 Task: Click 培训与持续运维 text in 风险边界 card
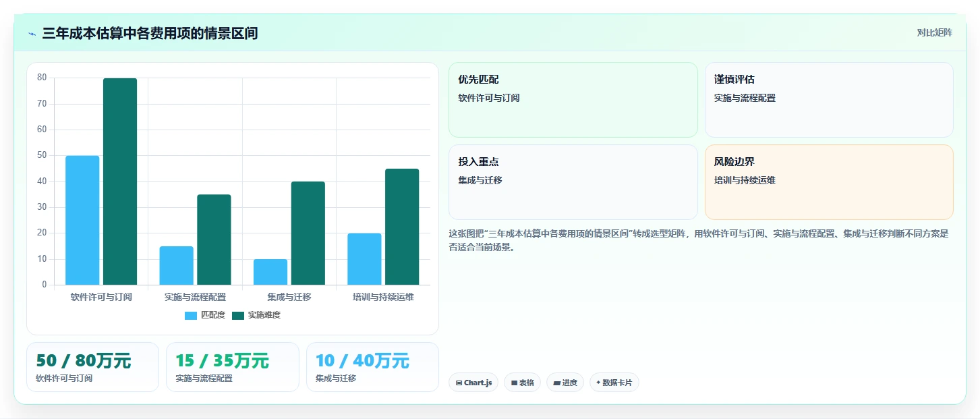745,180
